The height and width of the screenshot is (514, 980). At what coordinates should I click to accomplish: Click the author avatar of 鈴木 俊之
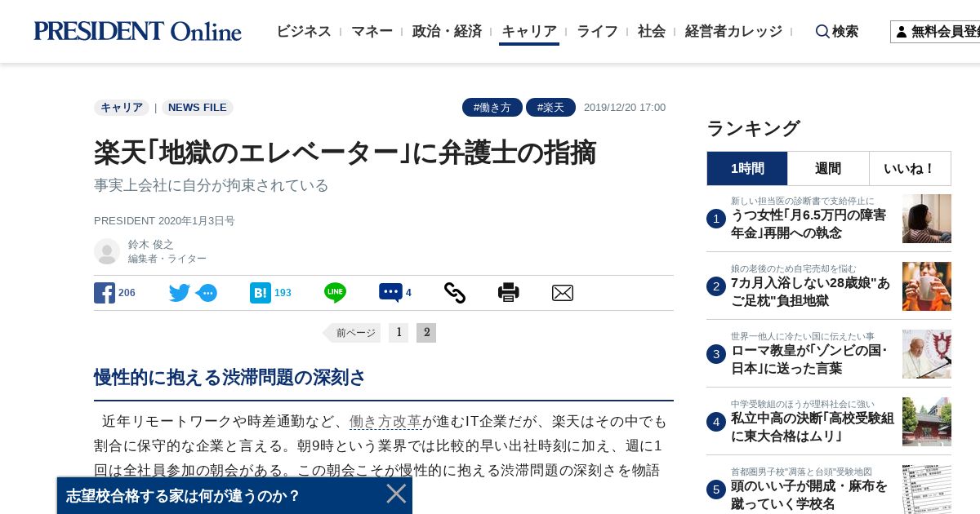(107, 251)
